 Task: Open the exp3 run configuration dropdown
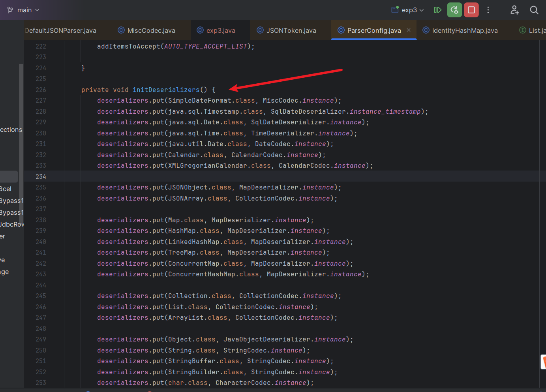[x=408, y=10]
